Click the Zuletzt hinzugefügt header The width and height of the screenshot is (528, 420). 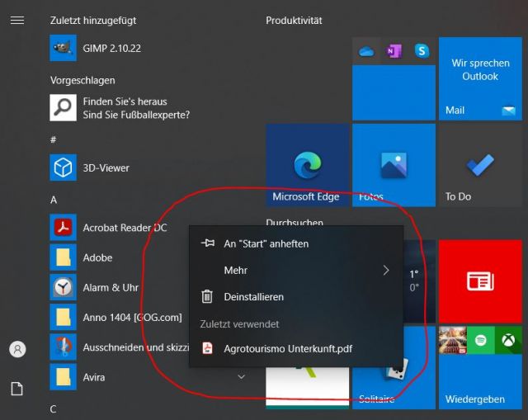tap(93, 21)
